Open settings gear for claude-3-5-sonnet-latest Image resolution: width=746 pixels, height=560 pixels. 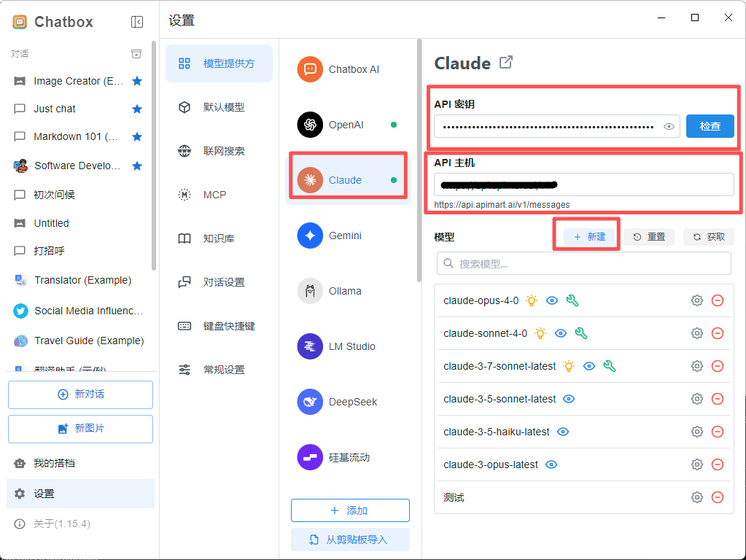tap(697, 399)
